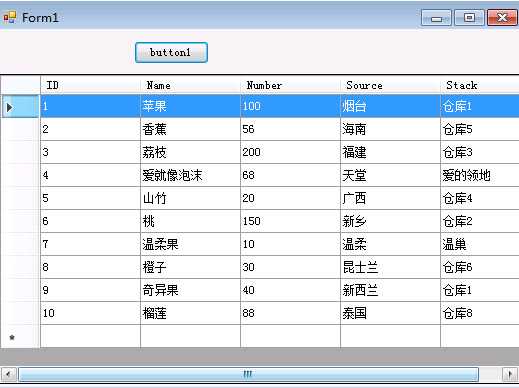Select the cell 榴莲

(190, 313)
